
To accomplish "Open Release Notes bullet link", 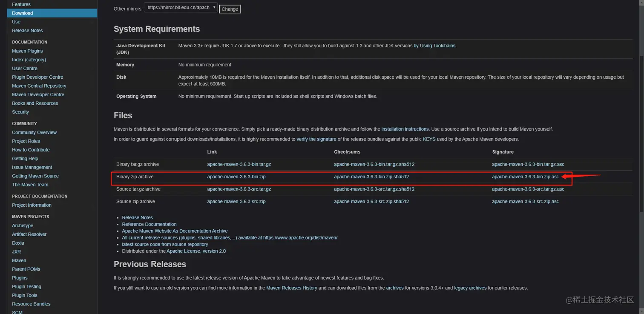I will point(137,217).
